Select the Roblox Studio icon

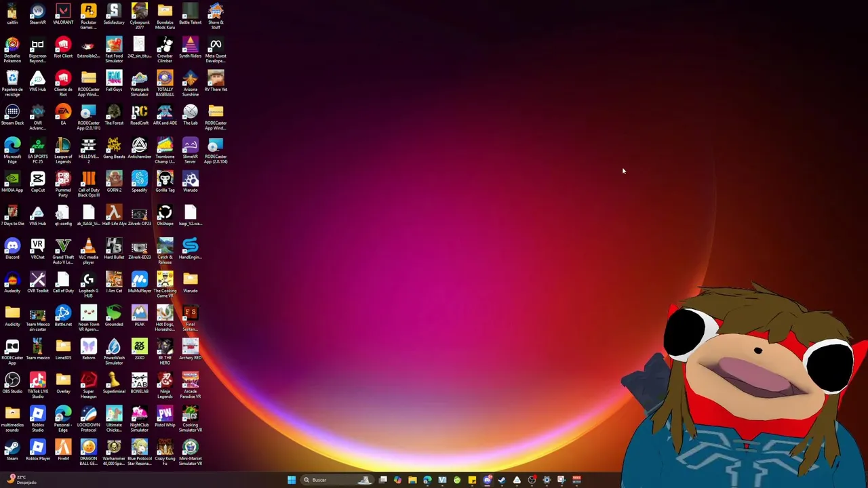pos(37,420)
